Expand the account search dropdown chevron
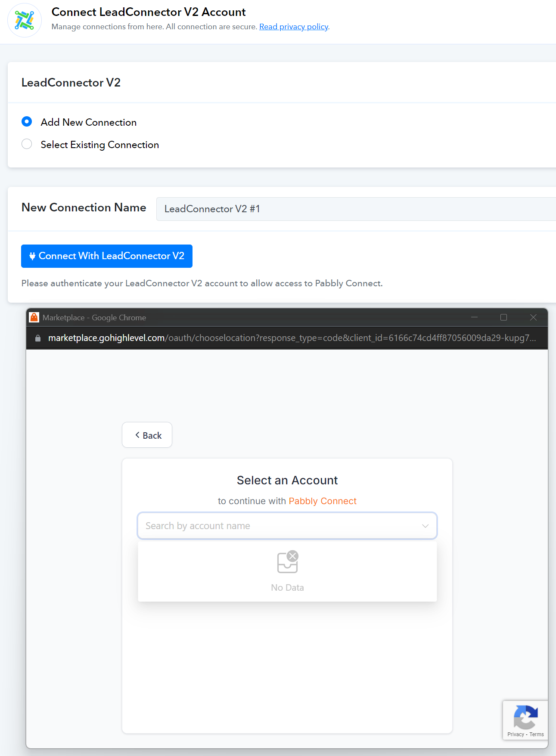Screen dimensions: 556x756 tap(426, 526)
